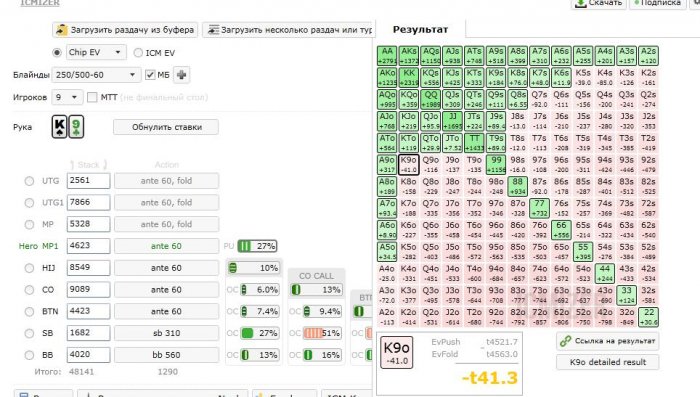Enable the MTT checkbox
The width and height of the screenshot is (700, 397).
pyautogui.click(x=92, y=97)
